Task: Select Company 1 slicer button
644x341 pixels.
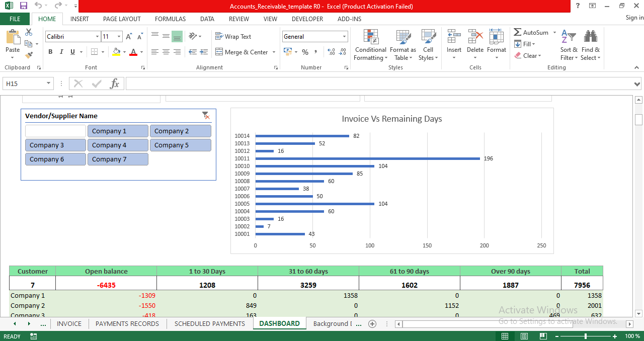Action: [x=118, y=131]
